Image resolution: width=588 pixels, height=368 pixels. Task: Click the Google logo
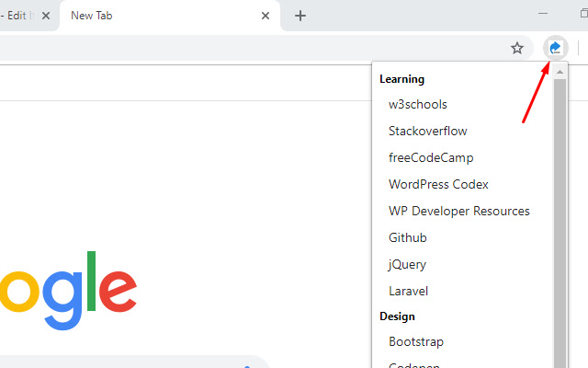pos(68,291)
